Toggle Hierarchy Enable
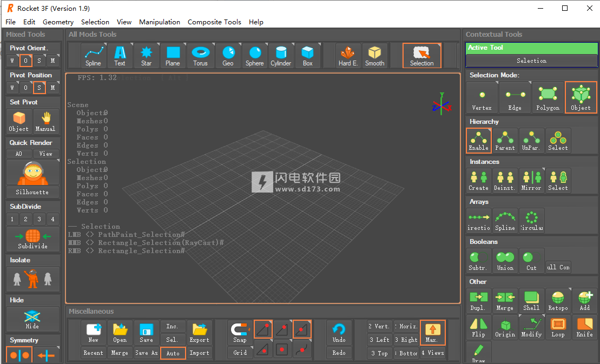 click(x=479, y=140)
